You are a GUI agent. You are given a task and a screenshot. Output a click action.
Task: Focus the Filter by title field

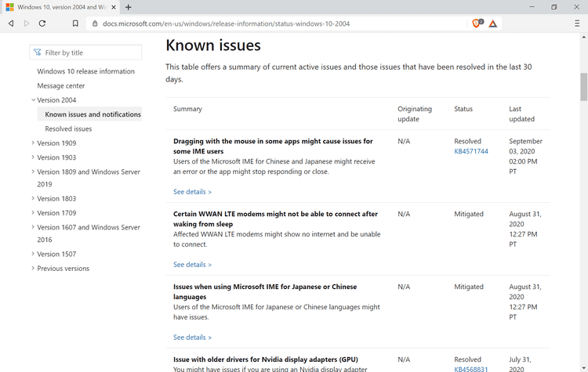tap(85, 52)
